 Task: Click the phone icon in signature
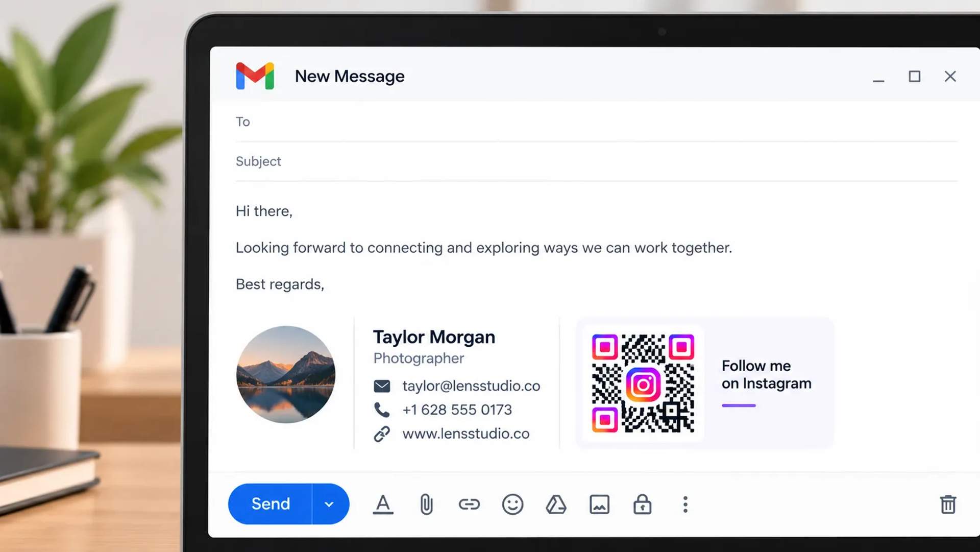click(x=382, y=410)
